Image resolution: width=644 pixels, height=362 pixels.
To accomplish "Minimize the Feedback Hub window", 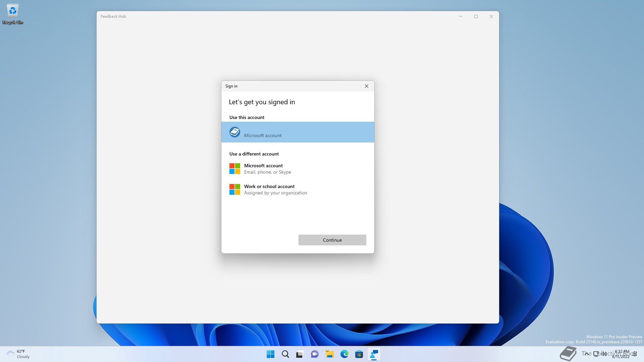I will tap(461, 16).
